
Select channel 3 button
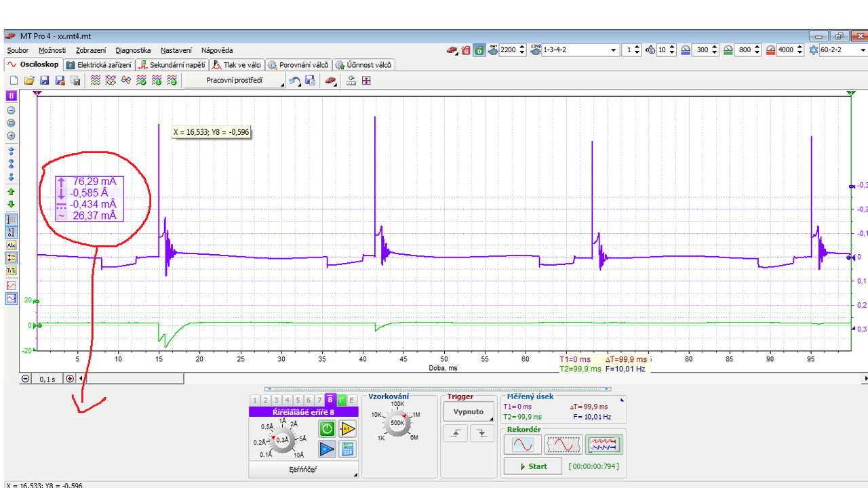coord(277,401)
